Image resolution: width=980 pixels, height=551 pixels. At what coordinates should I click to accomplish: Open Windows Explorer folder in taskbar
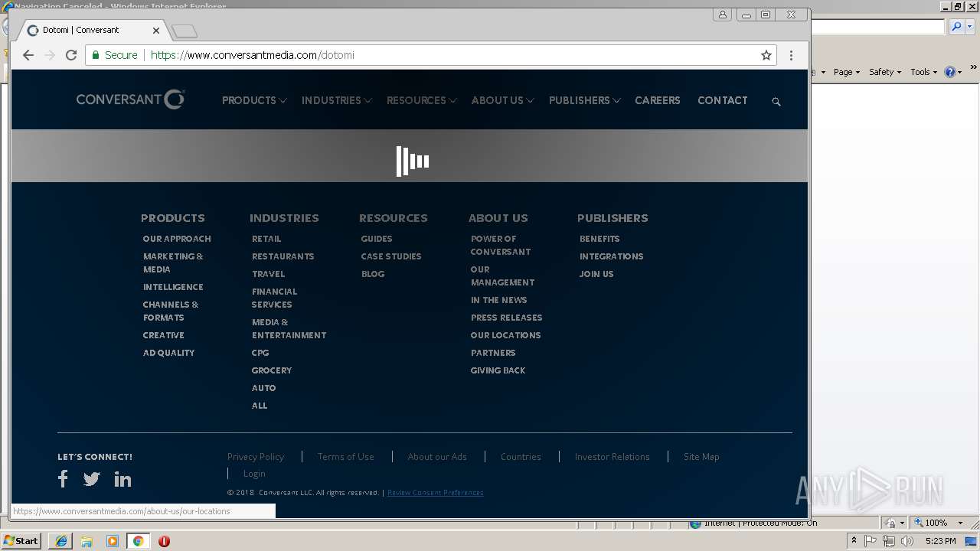pyautogui.click(x=87, y=541)
